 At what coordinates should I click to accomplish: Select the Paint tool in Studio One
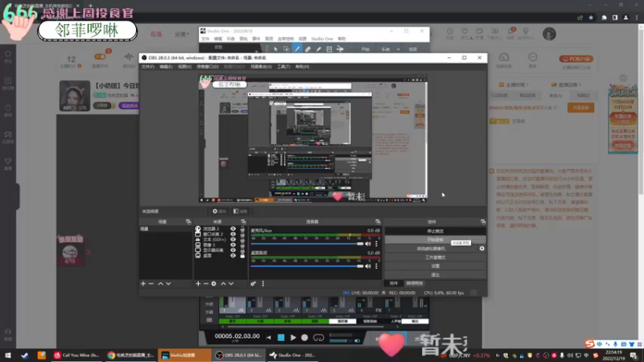click(318, 49)
